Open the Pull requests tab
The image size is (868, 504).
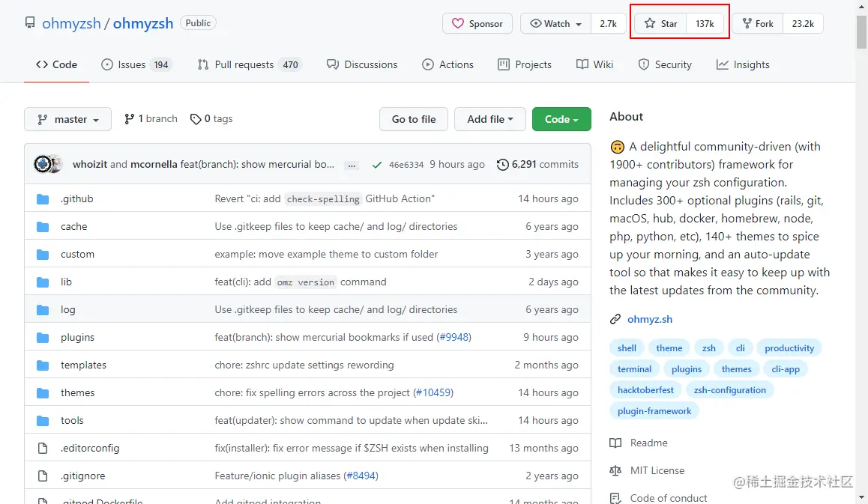tap(249, 64)
